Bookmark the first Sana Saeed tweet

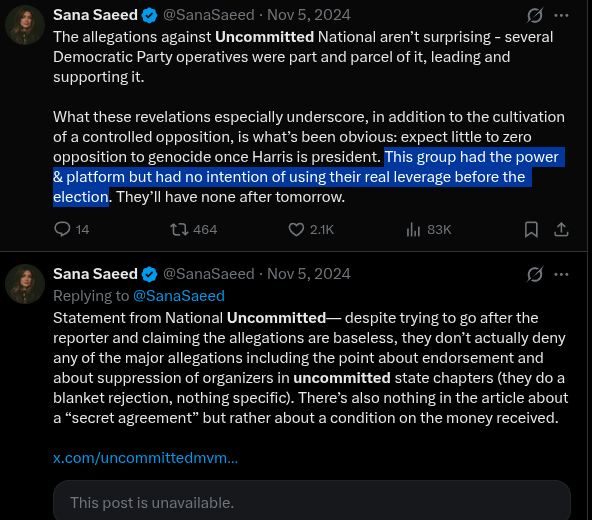(531, 229)
